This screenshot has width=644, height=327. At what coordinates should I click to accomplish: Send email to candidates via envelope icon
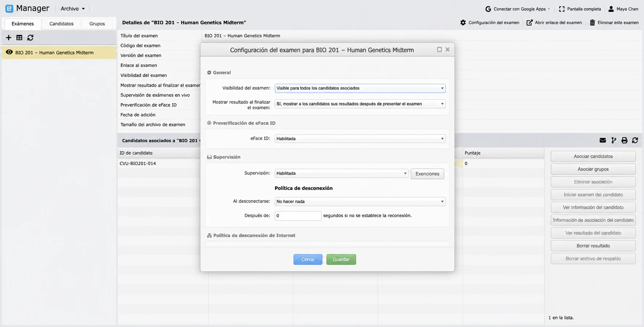[603, 140]
